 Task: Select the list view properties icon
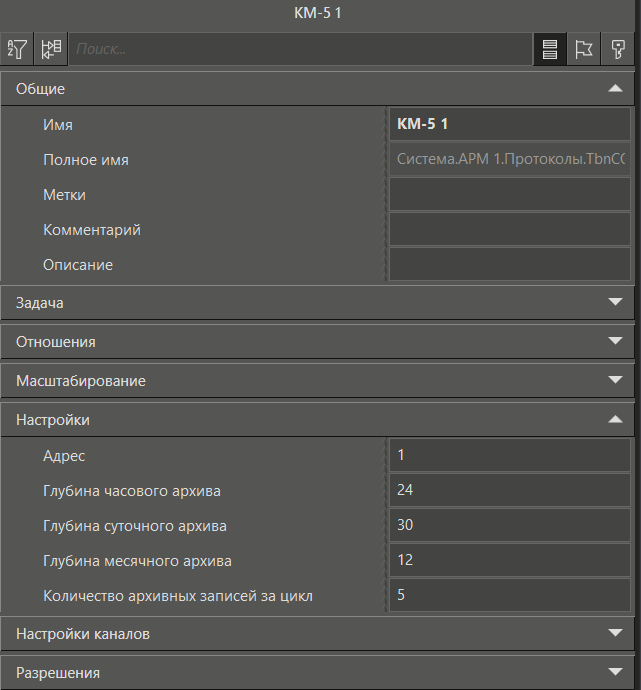click(x=550, y=50)
